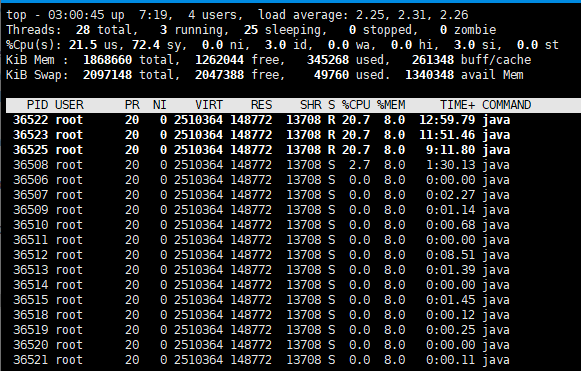Select the PID column header
Screen dimensions: 581x371
37,105
